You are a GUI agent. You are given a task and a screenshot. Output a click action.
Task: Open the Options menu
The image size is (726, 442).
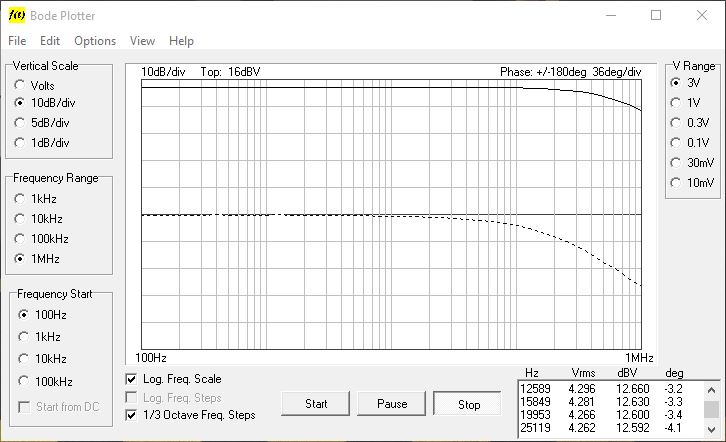[95, 41]
